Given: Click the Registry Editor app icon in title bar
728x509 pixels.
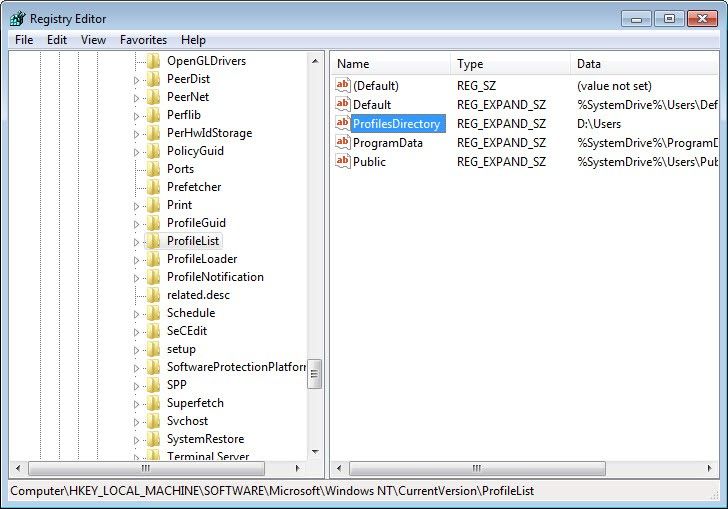Looking at the screenshot, I should click(x=18, y=19).
